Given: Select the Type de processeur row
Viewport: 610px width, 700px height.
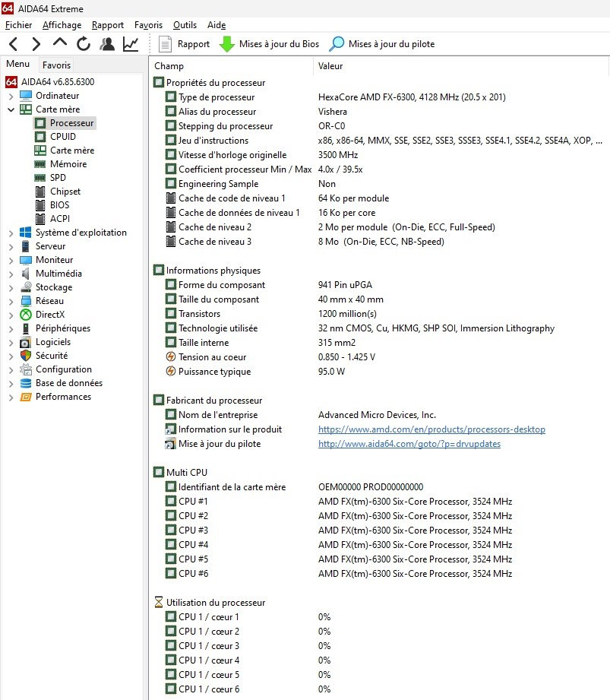Looking at the screenshot, I should tap(379, 97).
